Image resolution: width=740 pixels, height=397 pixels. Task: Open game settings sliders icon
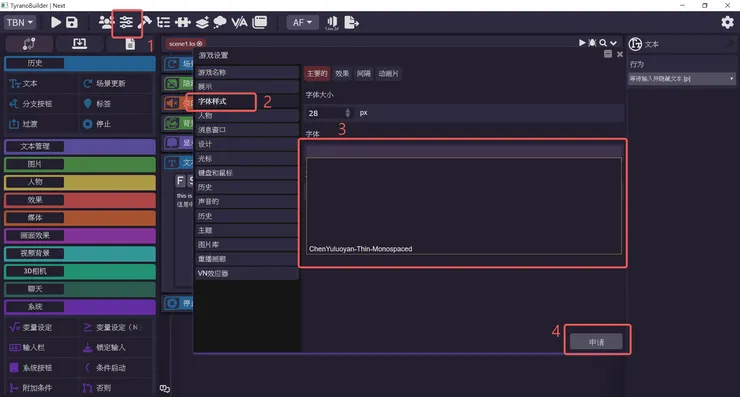(126, 22)
